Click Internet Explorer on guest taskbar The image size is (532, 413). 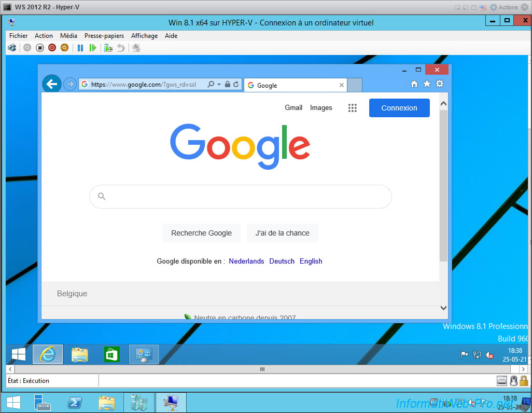tap(48, 354)
